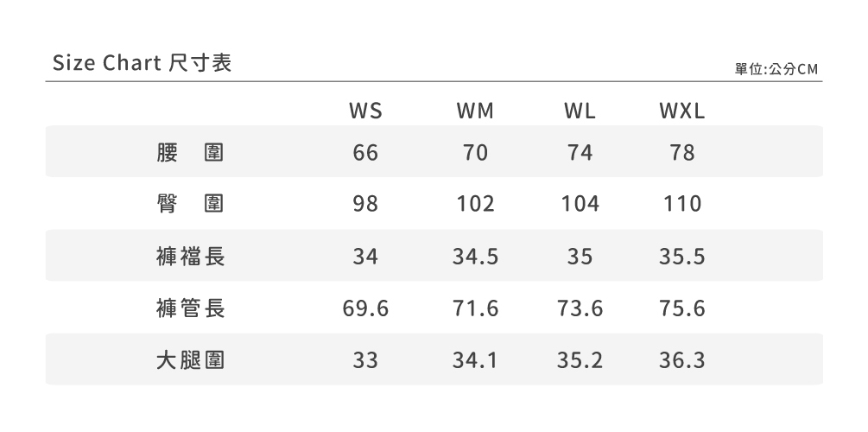Select the 褲襠長 value 34.5 under WM
Viewport: 868px width, 432px height.
tap(475, 256)
